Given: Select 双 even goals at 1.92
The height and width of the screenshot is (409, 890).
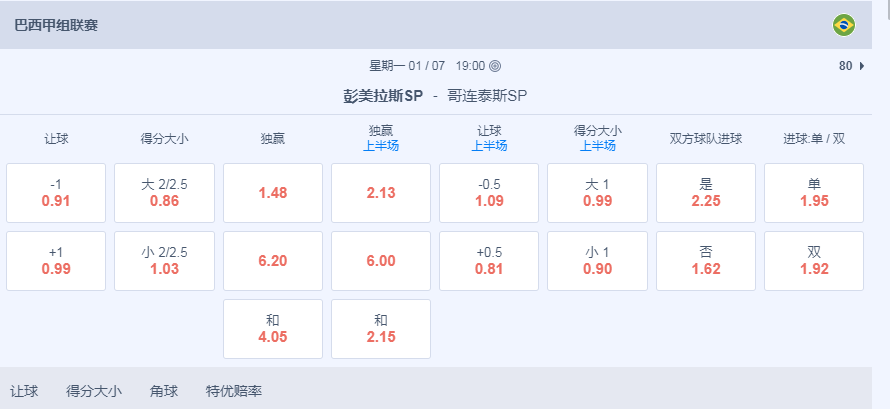Looking at the screenshot, I should coord(813,261).
